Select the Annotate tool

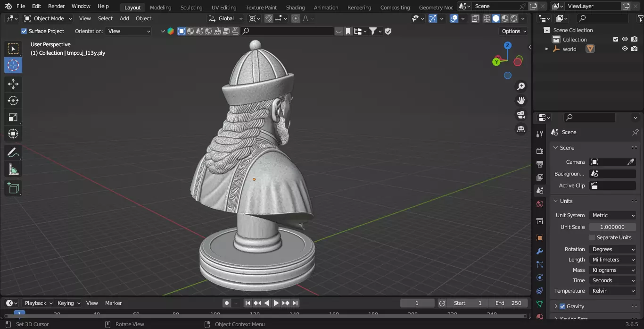[13, 152]
